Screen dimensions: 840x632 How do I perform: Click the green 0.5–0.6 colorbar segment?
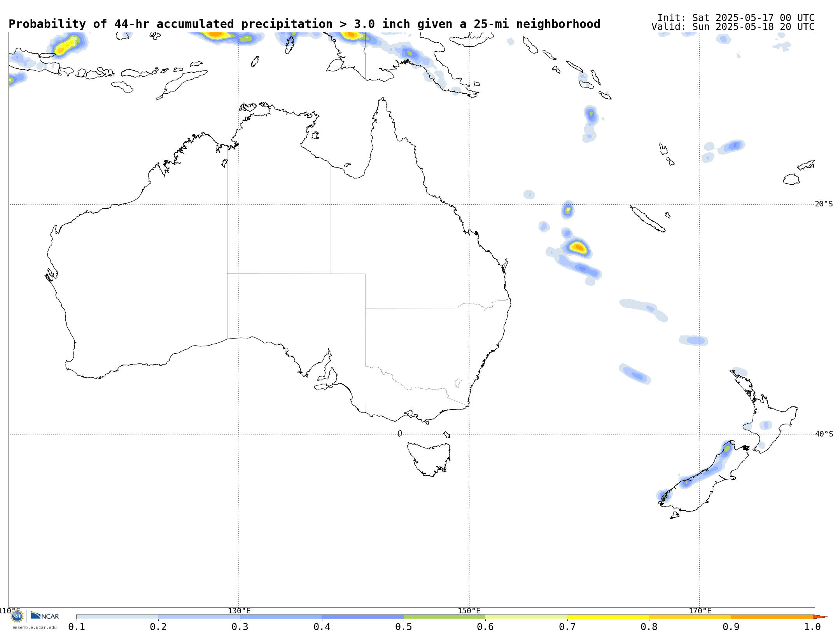pos(444,617)
